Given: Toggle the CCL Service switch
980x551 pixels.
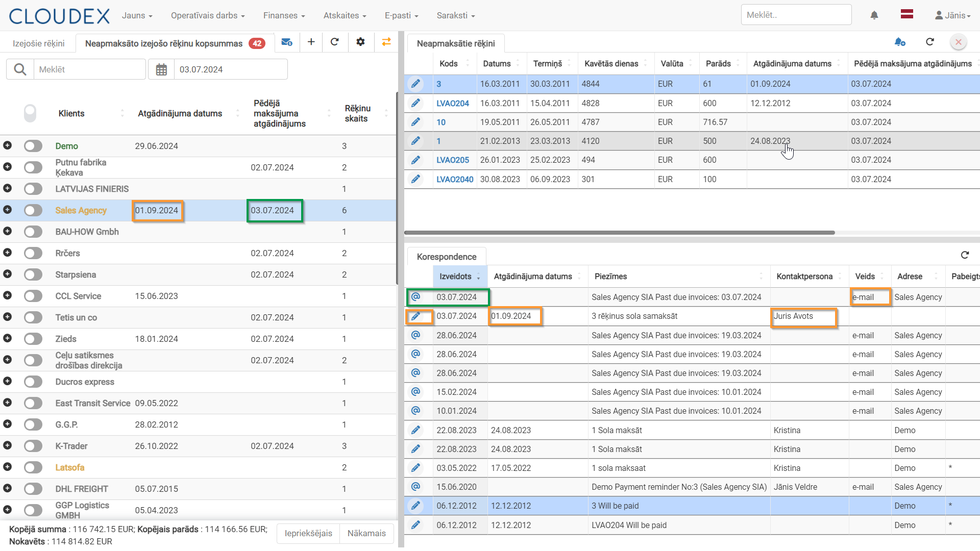Looking at the screenshot, I should tap(33, 296).
